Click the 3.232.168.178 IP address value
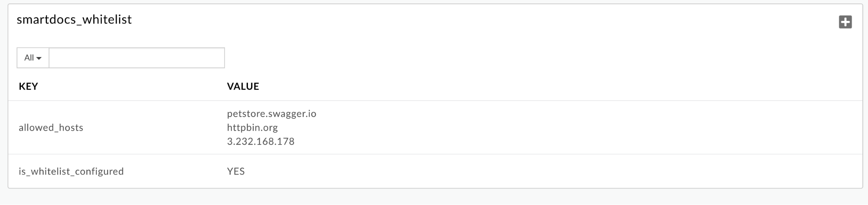 coord(261,141)
